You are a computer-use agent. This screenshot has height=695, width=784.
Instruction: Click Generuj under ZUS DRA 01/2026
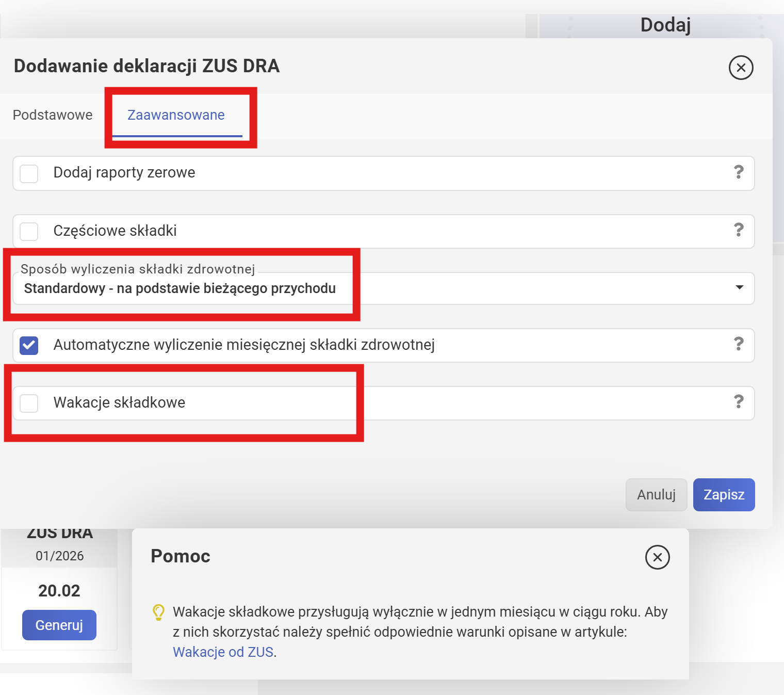point(59,625)
